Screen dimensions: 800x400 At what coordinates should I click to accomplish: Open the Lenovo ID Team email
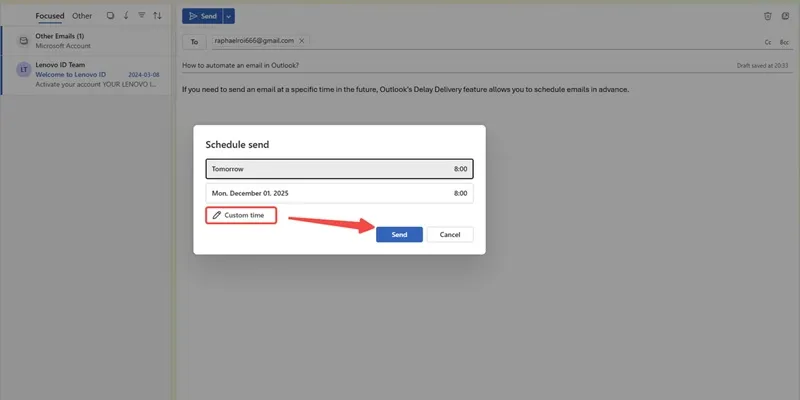[86, 74]
